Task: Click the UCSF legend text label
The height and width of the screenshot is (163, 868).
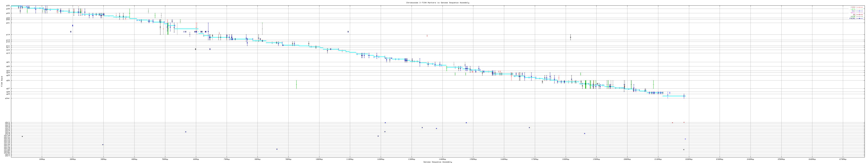Action: 853,16
